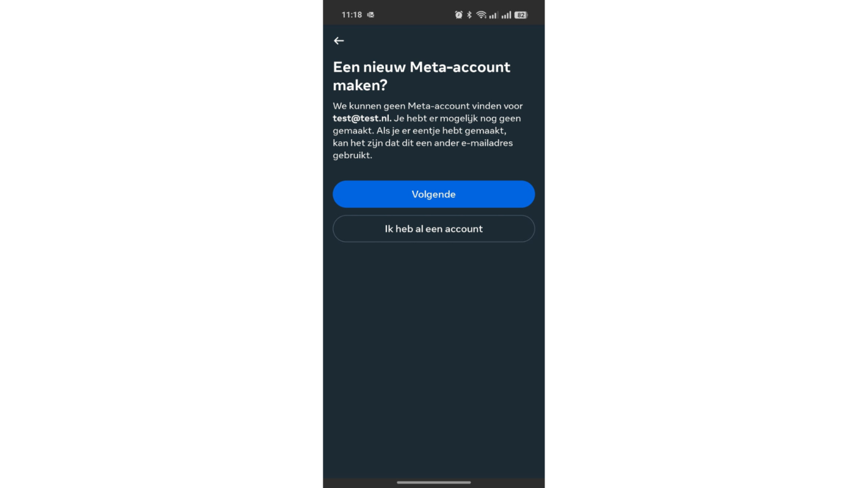Tap the Bluetooth status icon
Viewport: 868px width, 488px height.
pyautogui.click(x=470, y=15)
